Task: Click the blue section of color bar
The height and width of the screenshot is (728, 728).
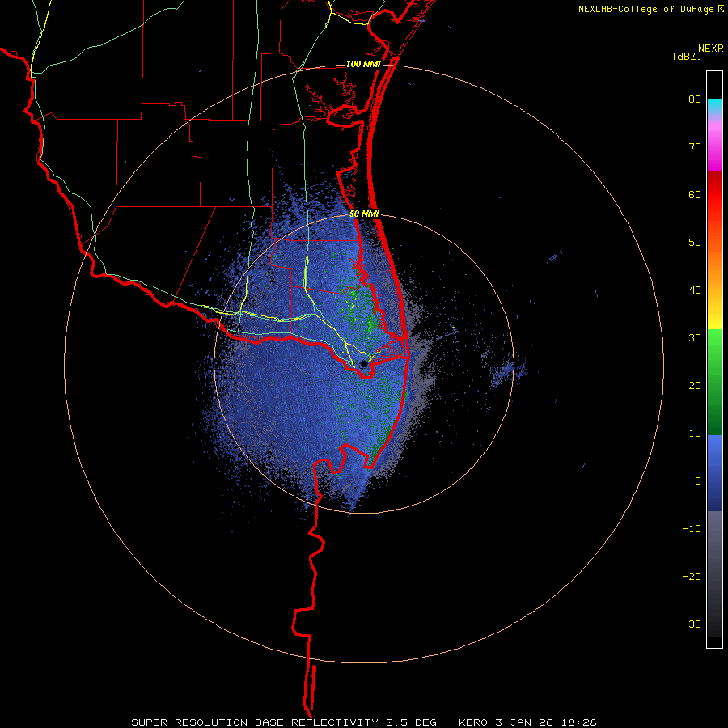Action: click(714, 473)
